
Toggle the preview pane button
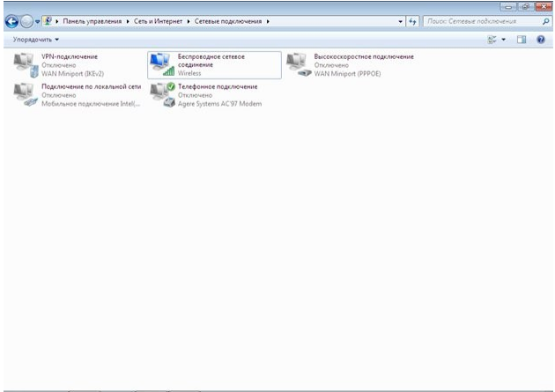pyautogui.click(x=522, y=40)
